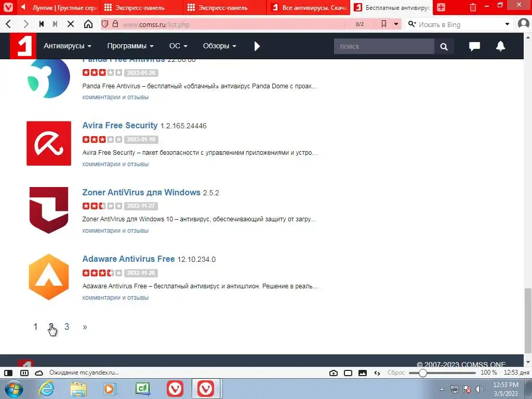Show more site menu items arrow

point(257,46)
